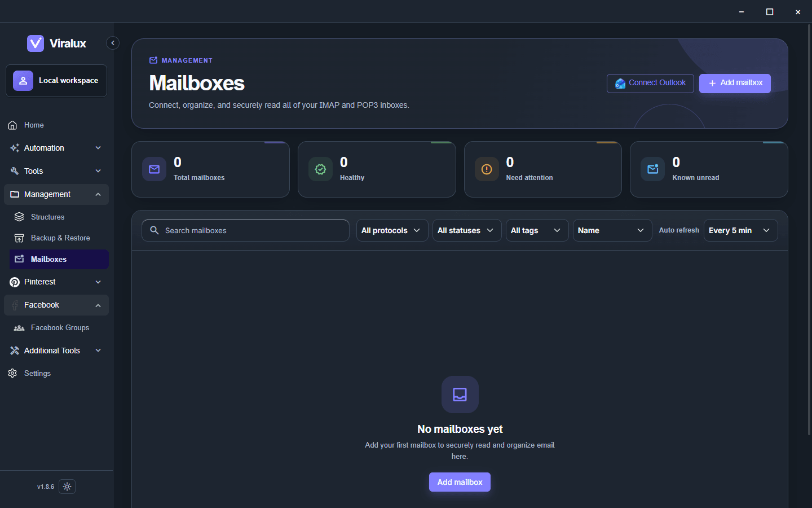Click the Known unread mail icon
This screenshot has width=812, height=508.
[x=652, y=169]
